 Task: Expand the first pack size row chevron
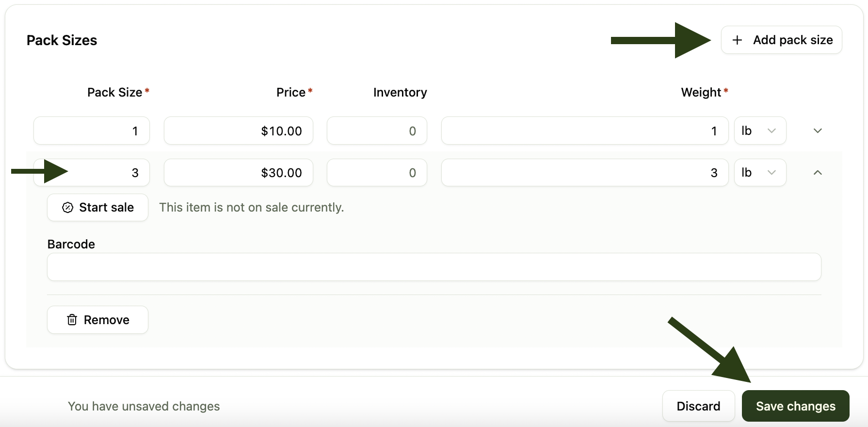[818, 131]
